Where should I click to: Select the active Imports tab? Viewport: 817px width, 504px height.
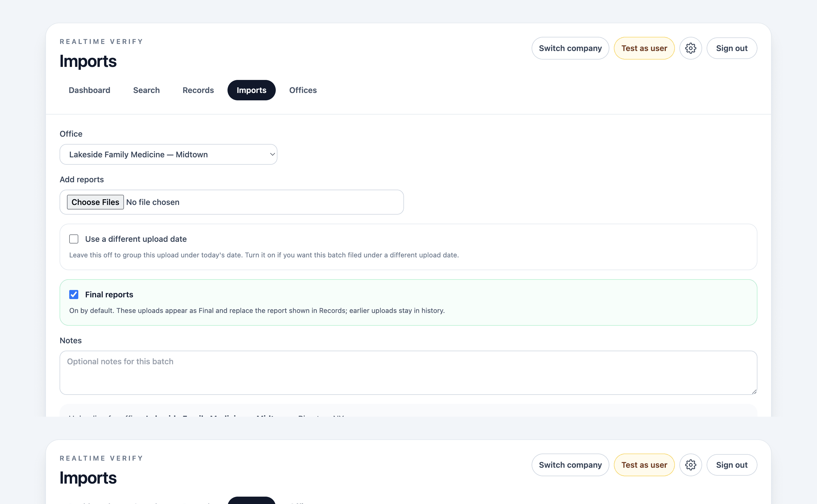click(252, 90)
